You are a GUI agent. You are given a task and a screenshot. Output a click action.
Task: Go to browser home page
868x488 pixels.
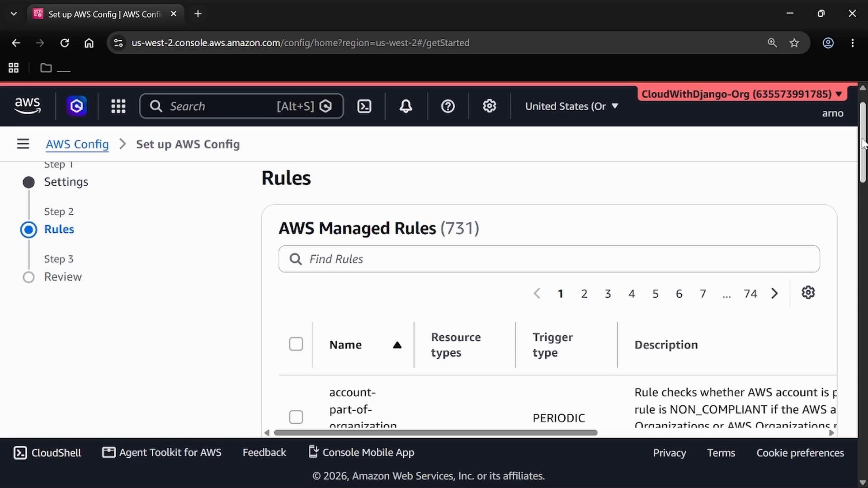pos(89,43)
